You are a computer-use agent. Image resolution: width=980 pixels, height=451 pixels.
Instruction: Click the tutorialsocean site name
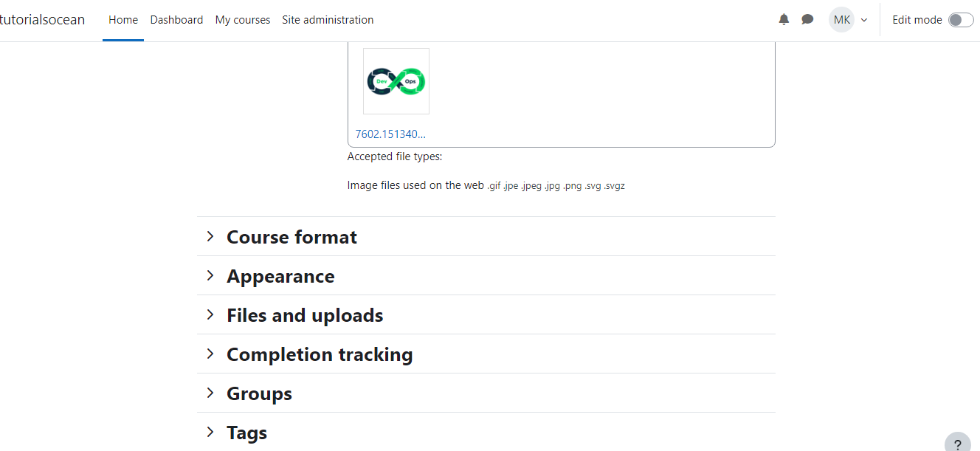[42, 20]
